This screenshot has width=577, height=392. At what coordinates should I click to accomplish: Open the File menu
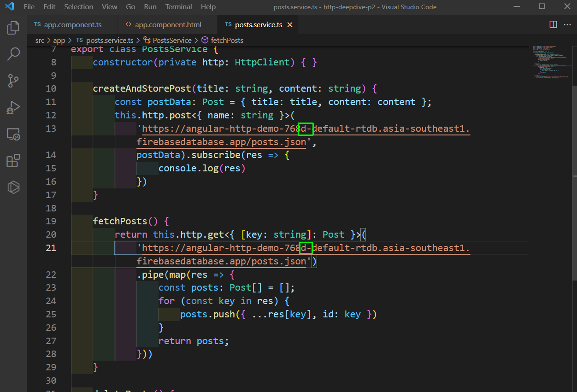tap(29, 7)
